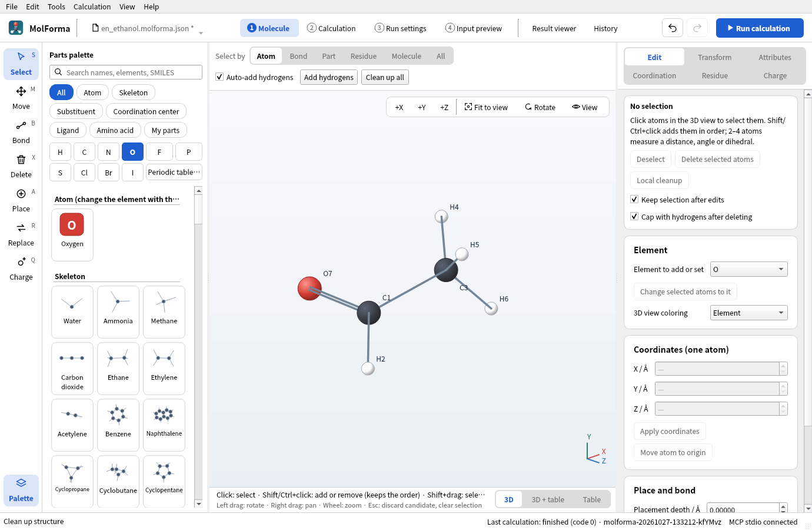This screenshot has width=812, height=530.
Task: Open the Calculation menu
Action: pyautogui.click(x=92, y=6)
